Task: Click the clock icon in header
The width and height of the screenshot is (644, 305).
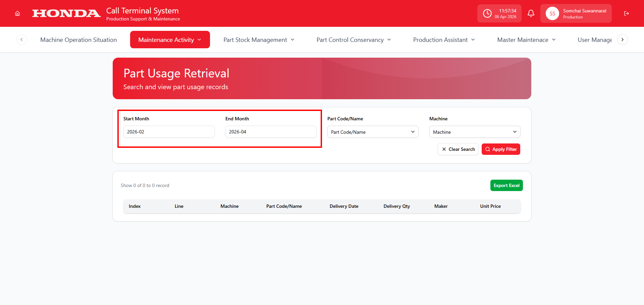Action: point(487,13)
